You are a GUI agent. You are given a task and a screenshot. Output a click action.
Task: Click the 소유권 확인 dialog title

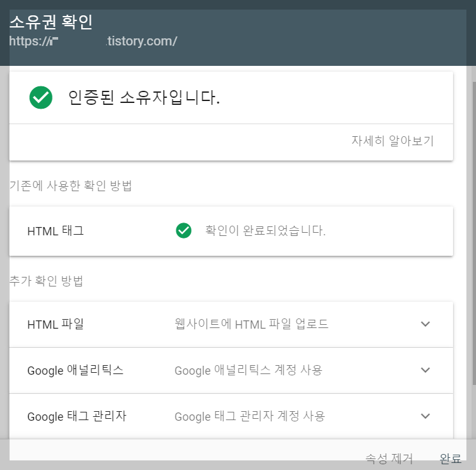tap(51, 22)
